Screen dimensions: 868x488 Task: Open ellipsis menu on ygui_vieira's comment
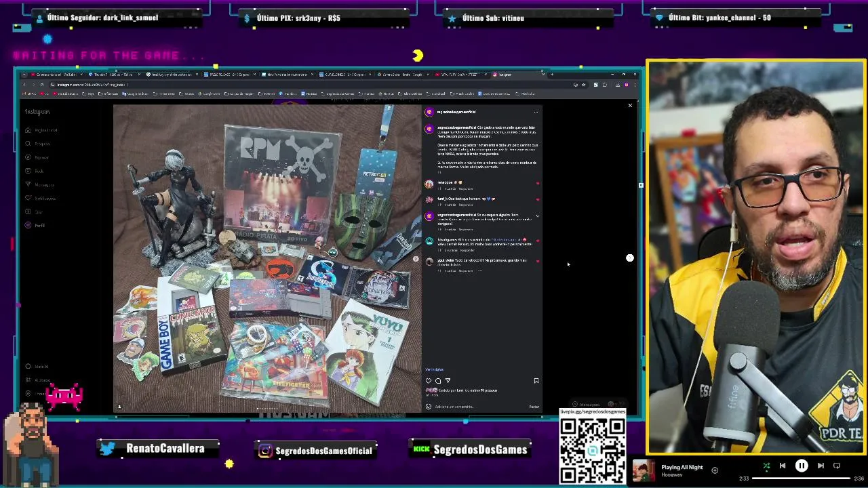coord(480,270)
